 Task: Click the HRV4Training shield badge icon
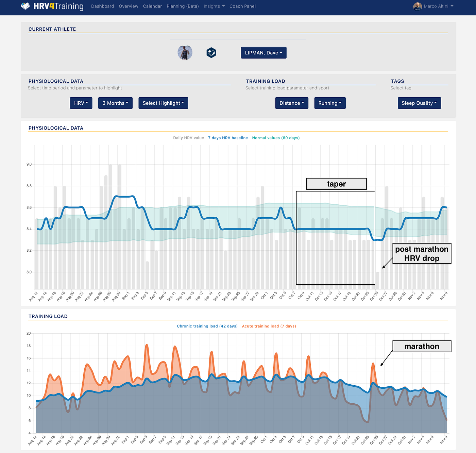pyautogui.click(x=211, y=53)
